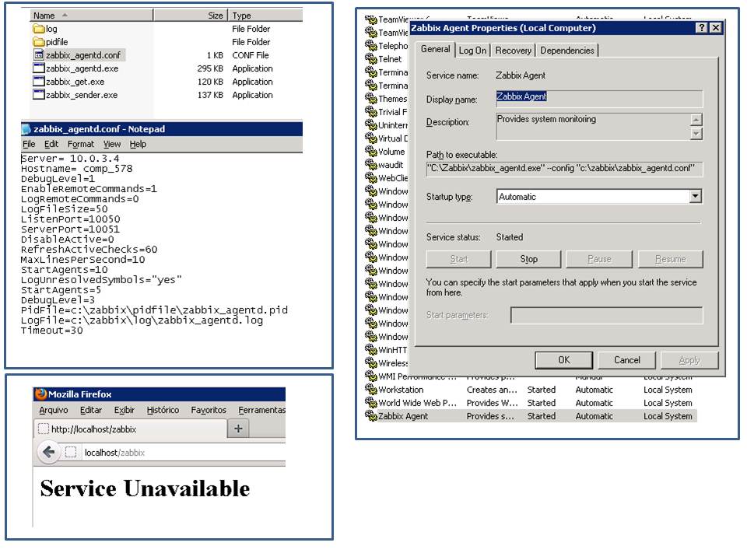Click the Telnet service gear icon
Image resolution: width=747 pixels, height=560 pixels.
click(x=371, y=59)
